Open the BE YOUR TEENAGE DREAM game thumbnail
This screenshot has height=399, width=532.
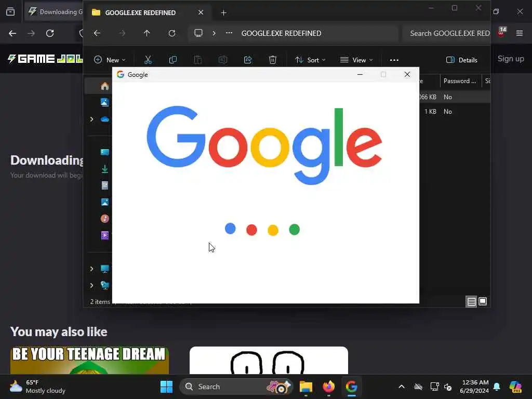(89, 361)
